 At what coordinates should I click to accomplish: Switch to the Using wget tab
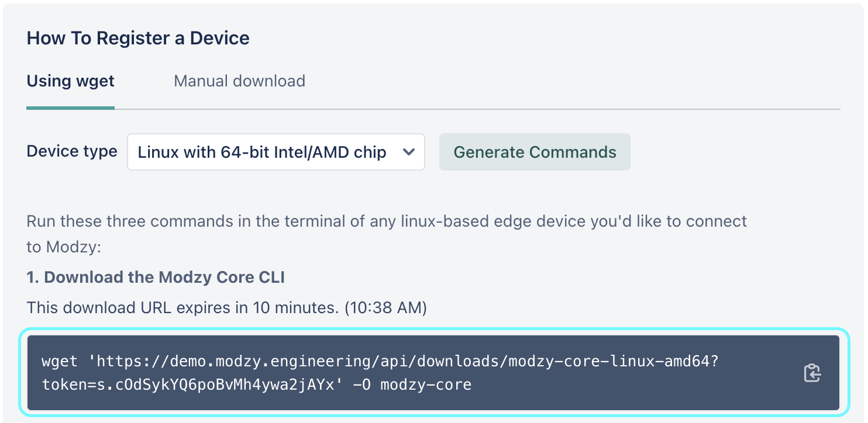(71, 81)
